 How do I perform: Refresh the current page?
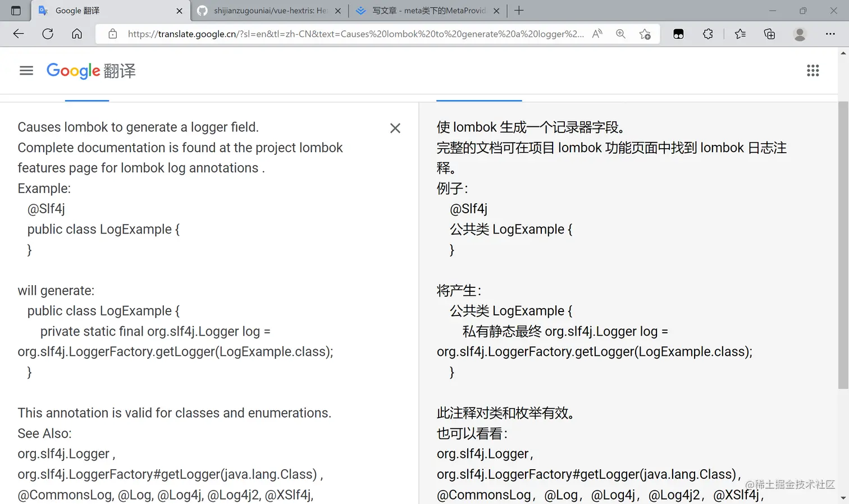pyautogui.click(x=48, y=34)
